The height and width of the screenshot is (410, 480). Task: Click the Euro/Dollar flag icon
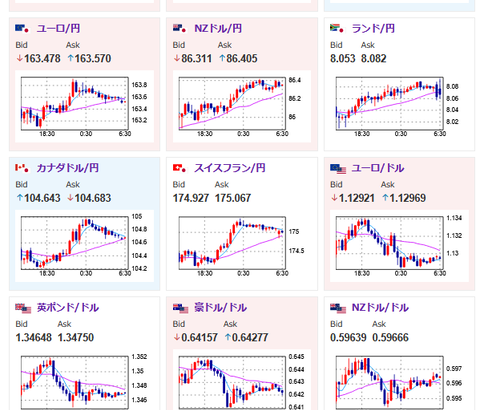[x=338, y=169]
